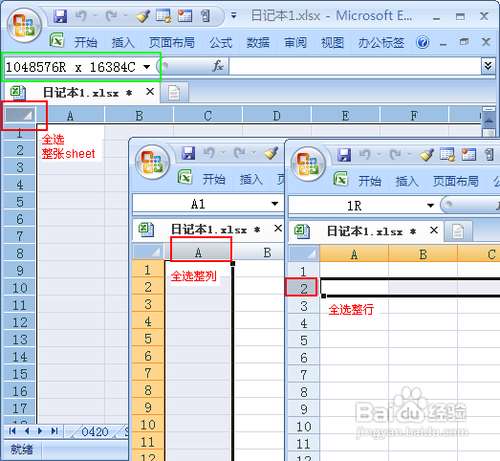
Task: Select column A header in the middle window
Action: 198,253
